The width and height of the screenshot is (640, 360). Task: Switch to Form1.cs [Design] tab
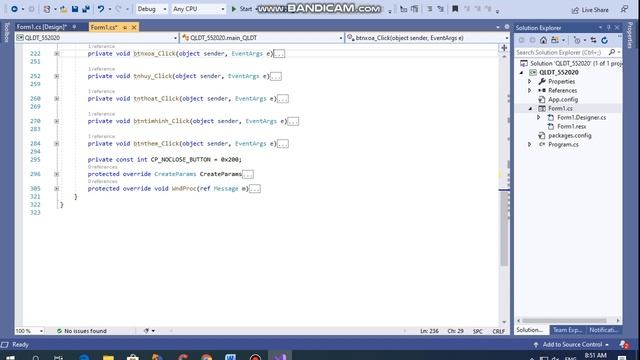pos(42,27)
